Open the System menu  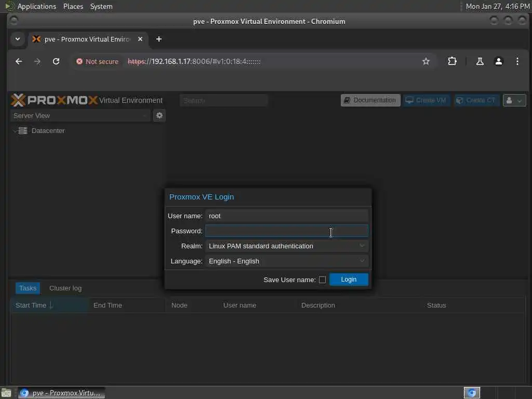tap(101, 6)
